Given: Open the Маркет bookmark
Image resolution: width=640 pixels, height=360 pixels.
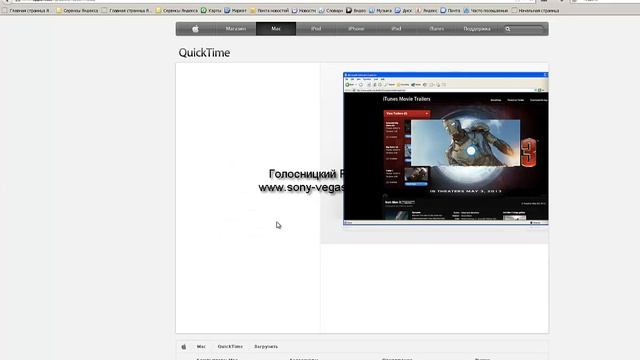Looking at the screenshot, I should tap(236, 10).
